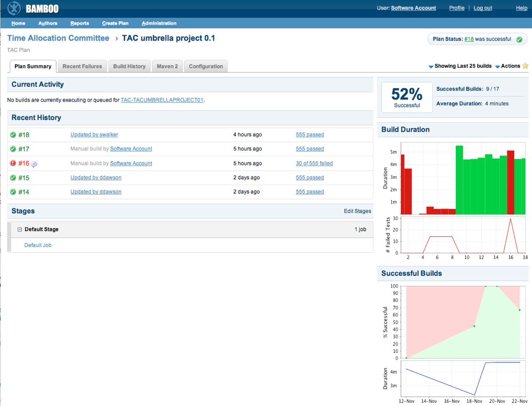Viewport: 532px width, 406px height.
Task: Click the TAC umbrella project 0.1 heading
Action: point(168,38)
